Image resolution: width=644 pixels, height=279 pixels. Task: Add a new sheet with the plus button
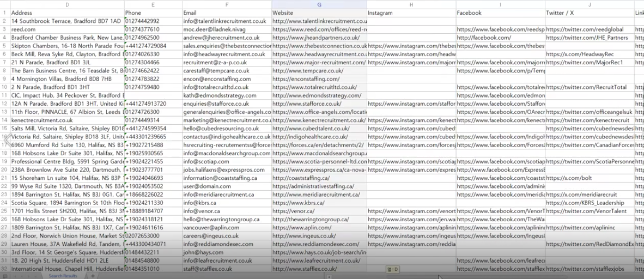tap(93, 276)
